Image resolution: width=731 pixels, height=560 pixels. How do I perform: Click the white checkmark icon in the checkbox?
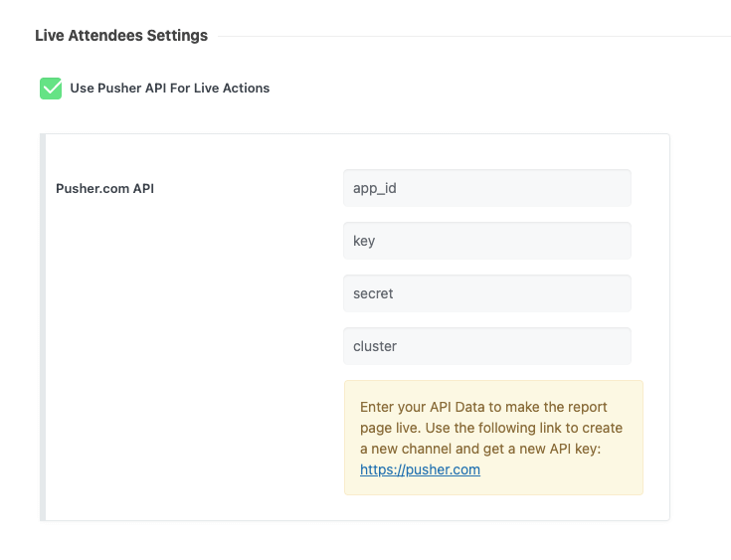tap(51, 89)
